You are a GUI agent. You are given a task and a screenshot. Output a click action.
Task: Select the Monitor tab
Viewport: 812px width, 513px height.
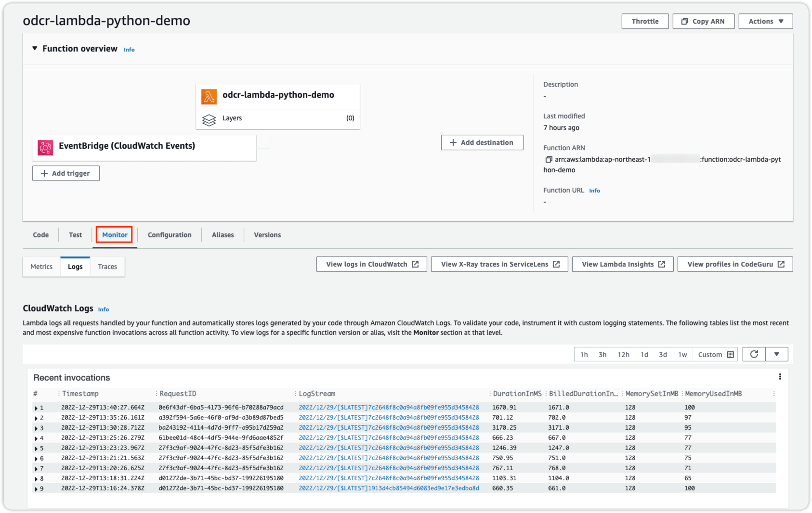coord(115,235)
